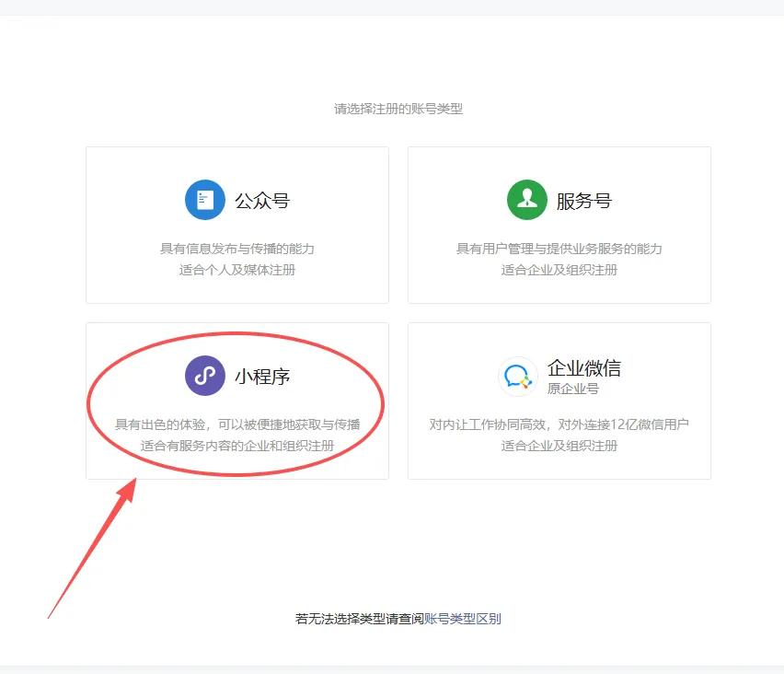This screenshot has width=784, height=674.
Task: Select the 服务号 title text
Action: click(584, 201)
